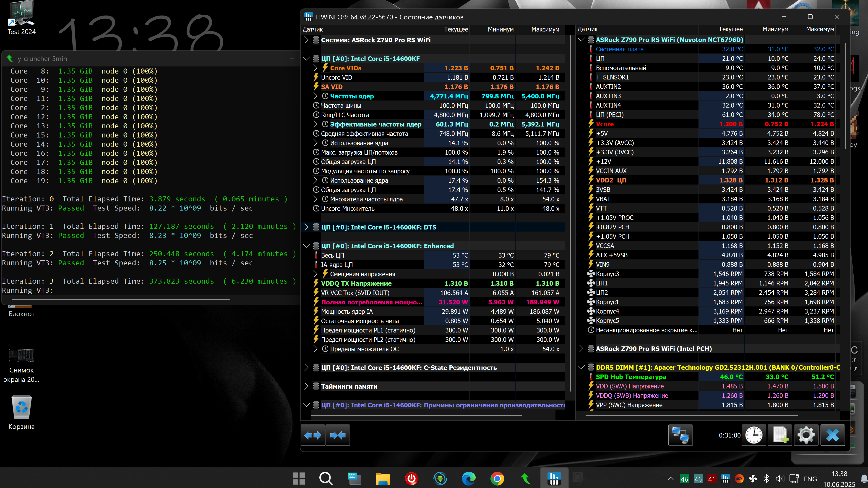Expand the Тайминги памяти section
868x488 pixels.
pos(306,386)
